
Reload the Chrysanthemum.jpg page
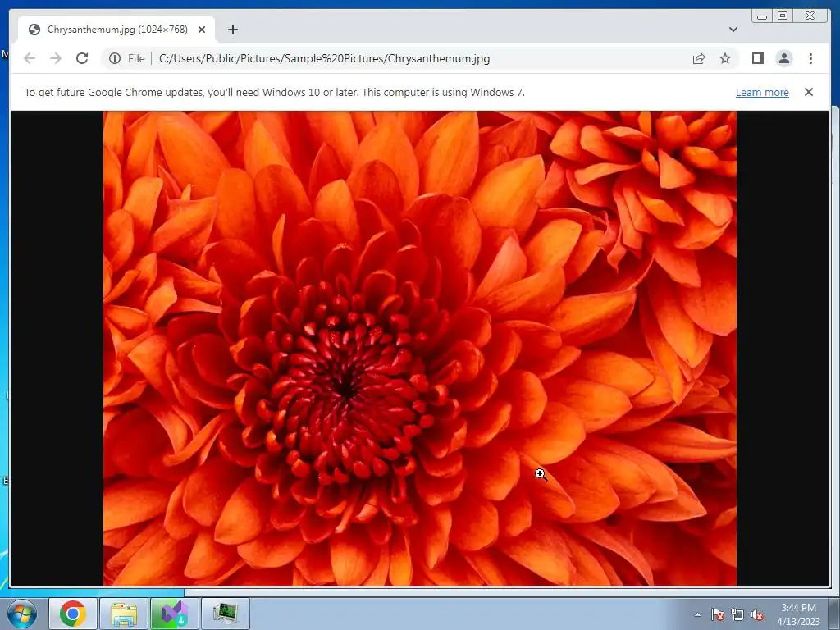(82, 58)
